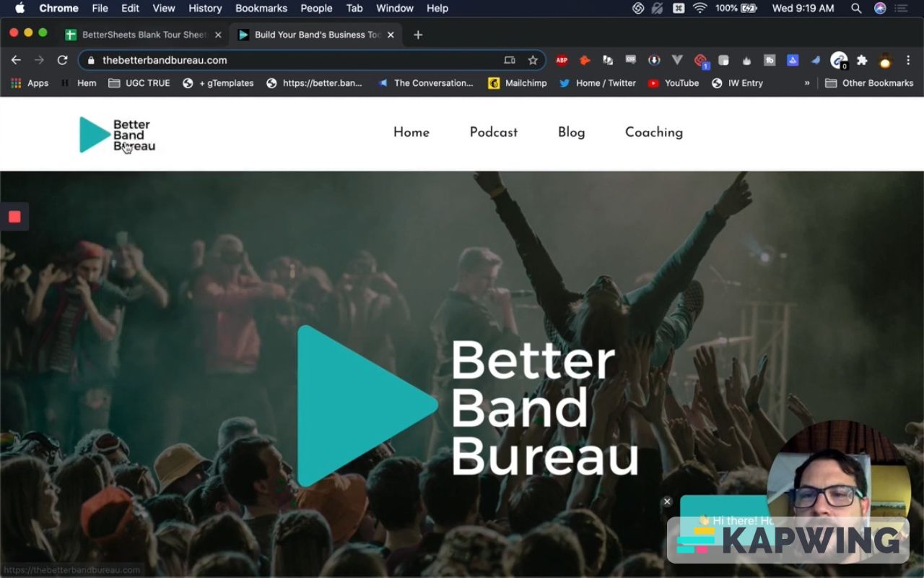Click the browser forward arrow

(39, 60)
